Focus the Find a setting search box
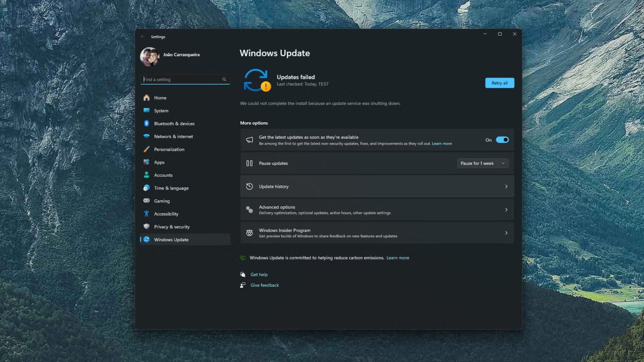This screenshot has width=644, height=362. coord(185,79)
